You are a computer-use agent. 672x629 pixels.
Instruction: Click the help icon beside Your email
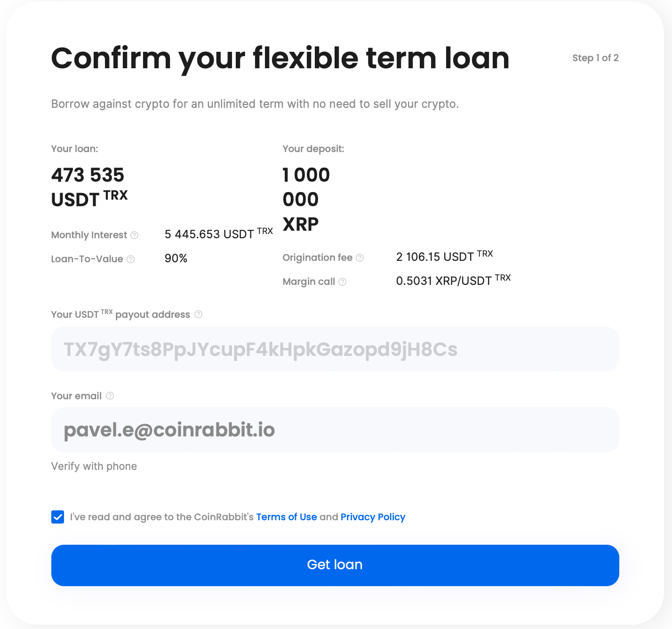coord(110,396)
